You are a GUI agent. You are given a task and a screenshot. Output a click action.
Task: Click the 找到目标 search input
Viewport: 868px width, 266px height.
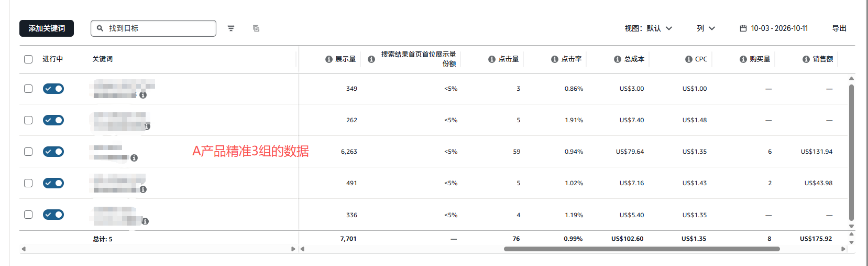(x=153, y=28)
